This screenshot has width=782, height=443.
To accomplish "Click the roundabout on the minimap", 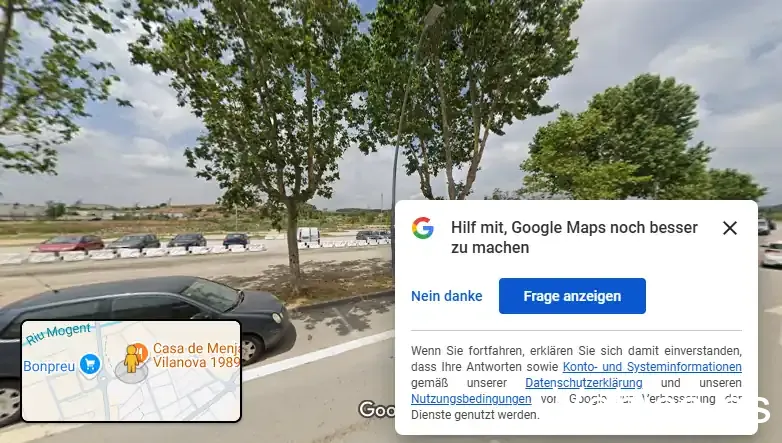I will 104,380.
